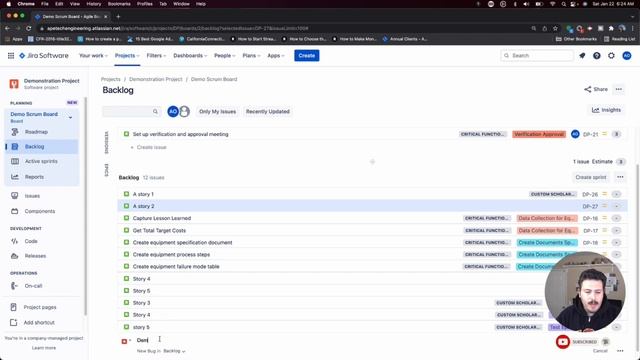Open Active sprints in the sidebar
640x360 pixels.
41,161
